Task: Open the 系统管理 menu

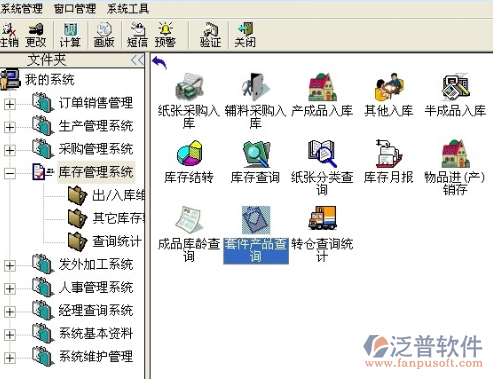Action: point(22,8)
